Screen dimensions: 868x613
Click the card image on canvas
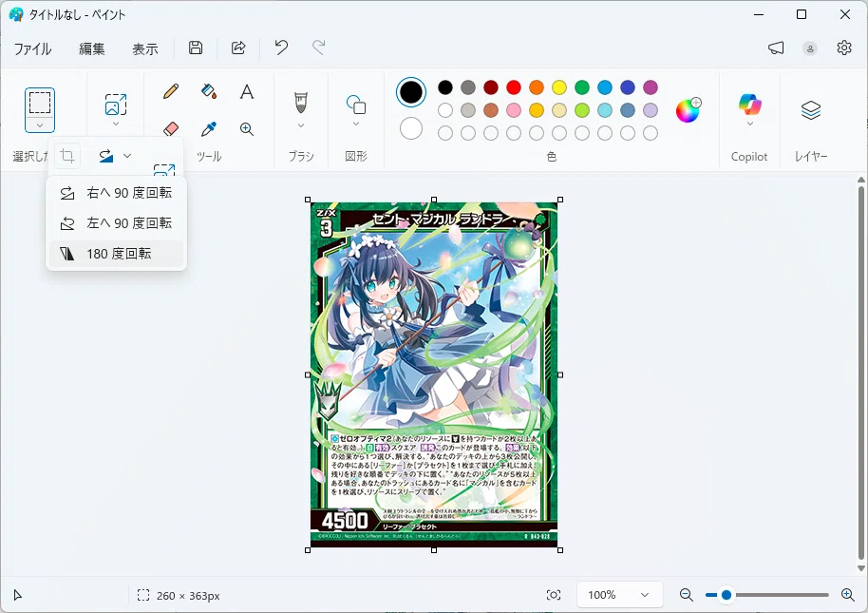pos(433,374)
